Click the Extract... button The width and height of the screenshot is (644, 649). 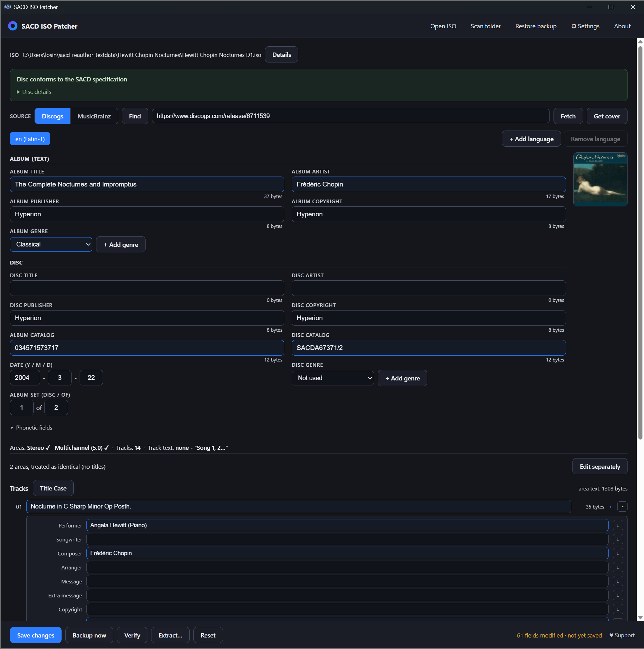170,635
